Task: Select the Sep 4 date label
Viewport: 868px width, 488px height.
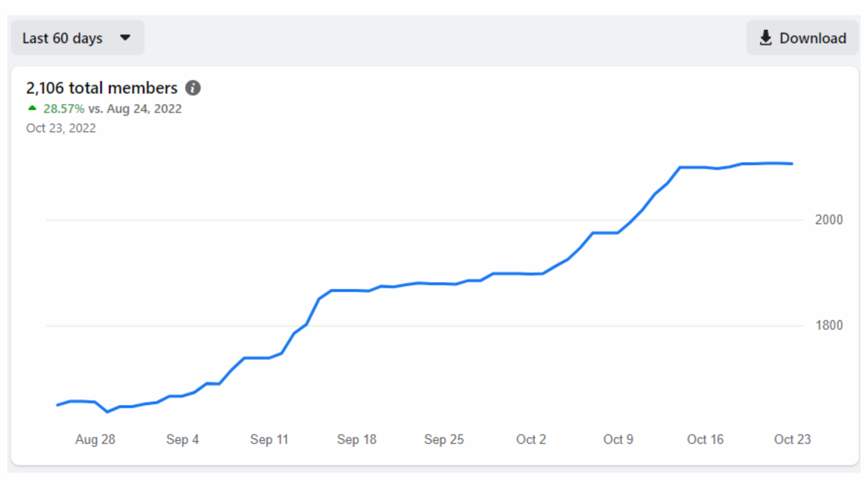Action: click(183, 439)
